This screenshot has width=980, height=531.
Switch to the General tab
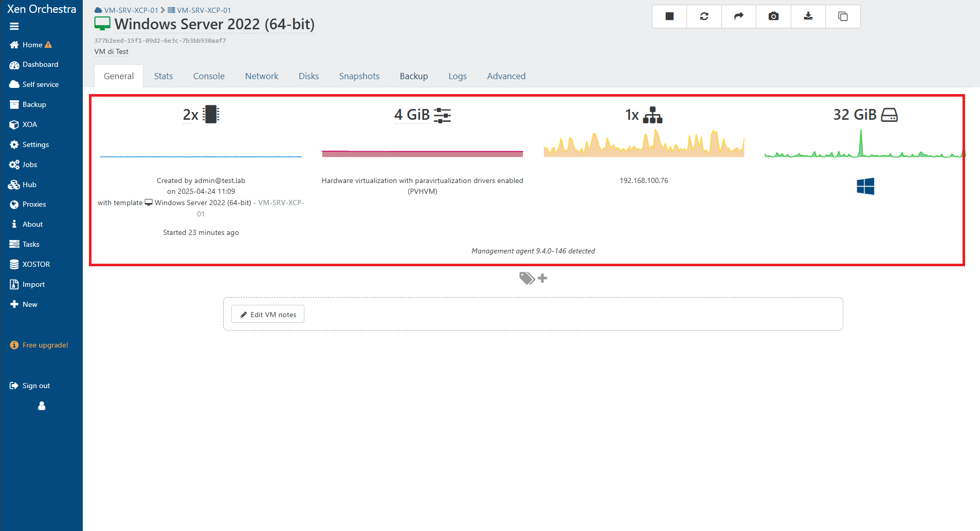coord(119,76)
